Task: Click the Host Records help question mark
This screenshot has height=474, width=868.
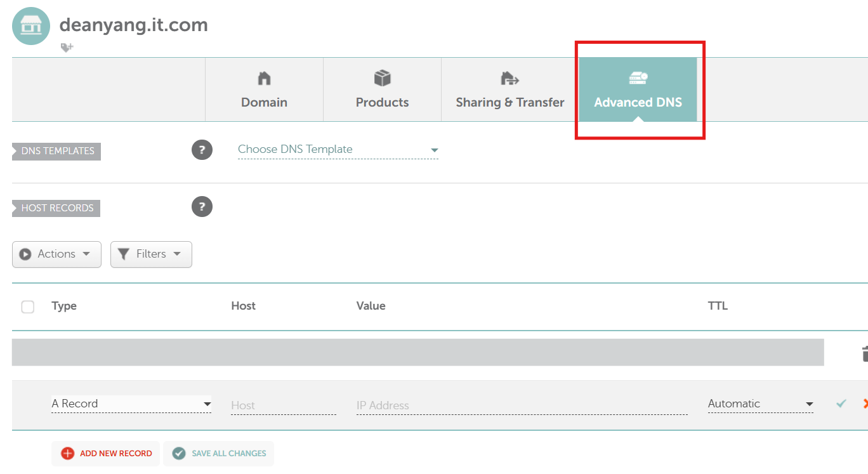Action: click(202, 207)
